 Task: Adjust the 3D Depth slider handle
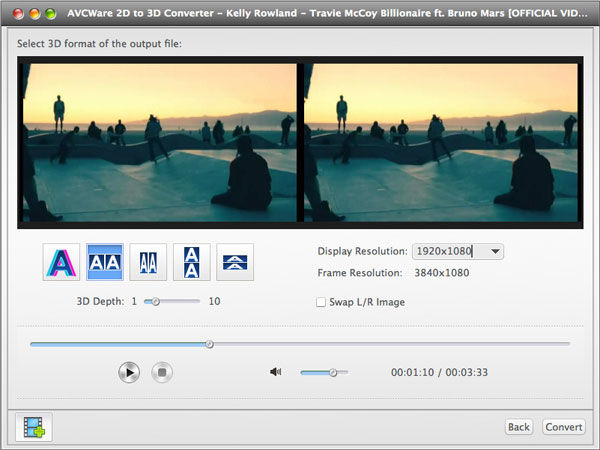[x=155, y=302]
